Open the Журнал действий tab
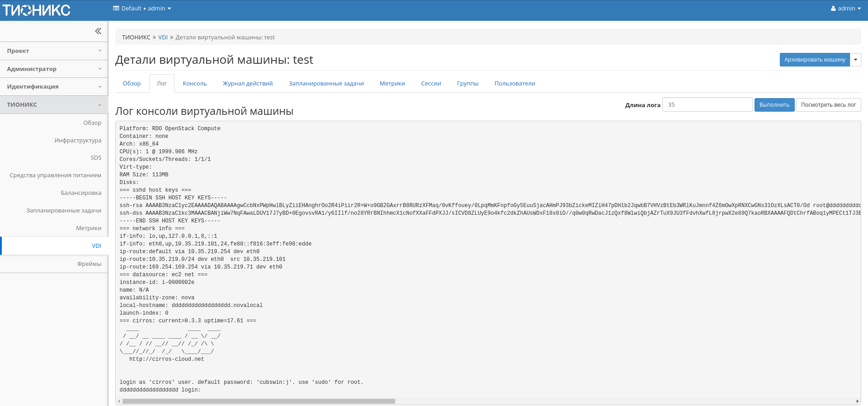 point(248,84)
